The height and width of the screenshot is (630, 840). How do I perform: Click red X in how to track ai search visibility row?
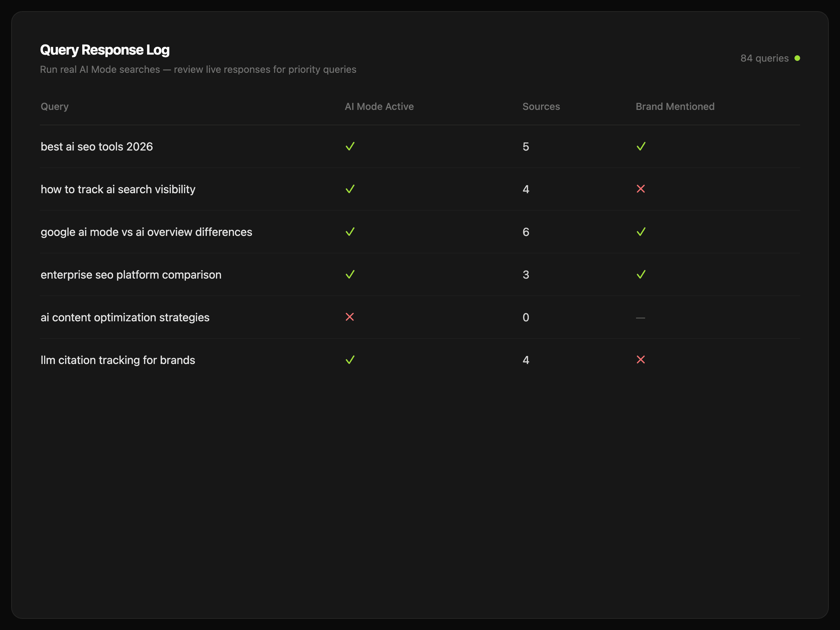tap(640, 189)
